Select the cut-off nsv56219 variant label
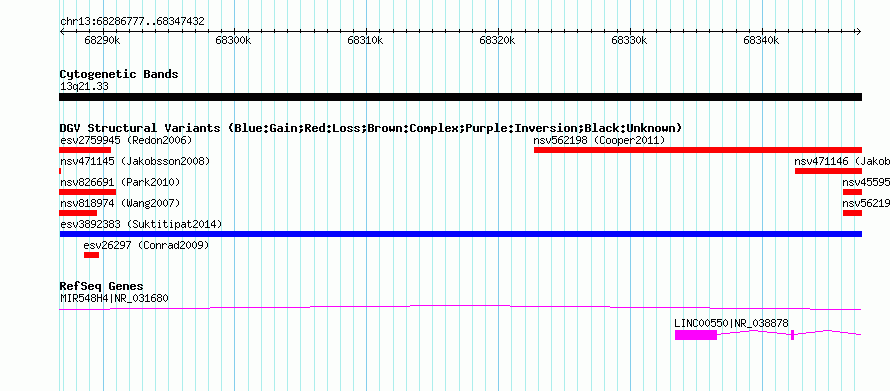 (866, 203)
